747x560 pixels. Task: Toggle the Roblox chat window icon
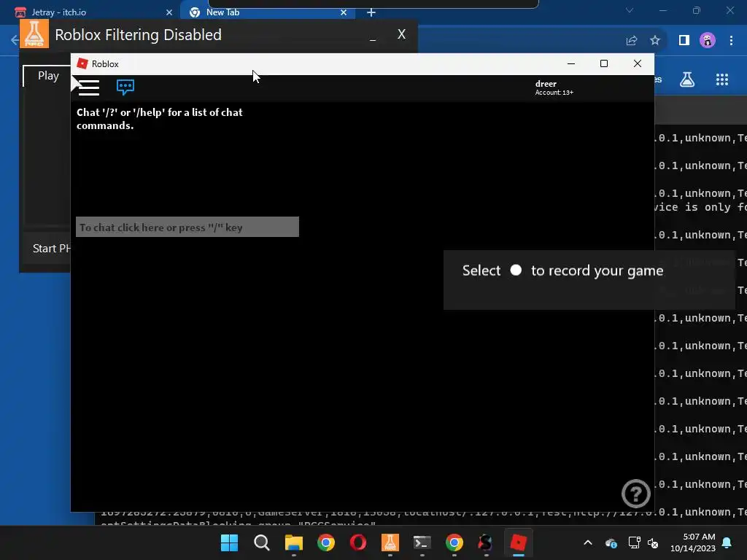(x=125, y=87)
